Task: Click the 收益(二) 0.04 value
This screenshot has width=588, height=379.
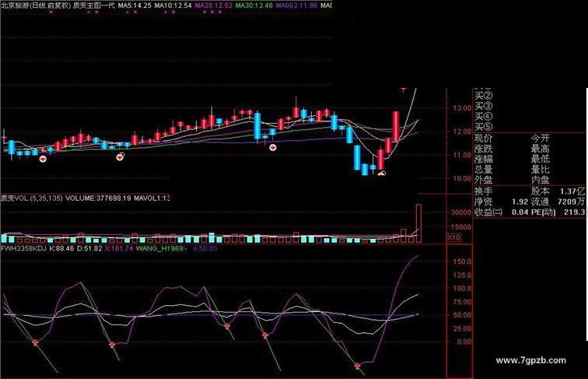Action: pyautogui.click(x=502, y=212)
